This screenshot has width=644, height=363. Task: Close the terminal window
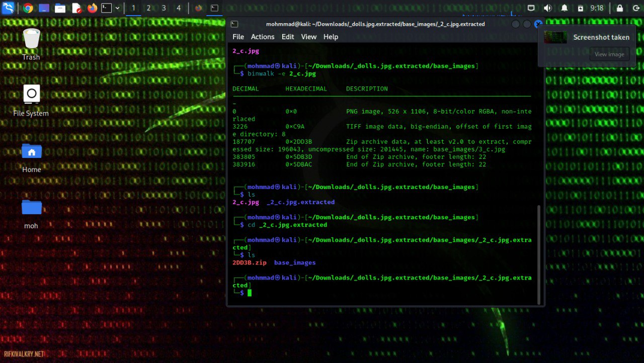[538, 24]
